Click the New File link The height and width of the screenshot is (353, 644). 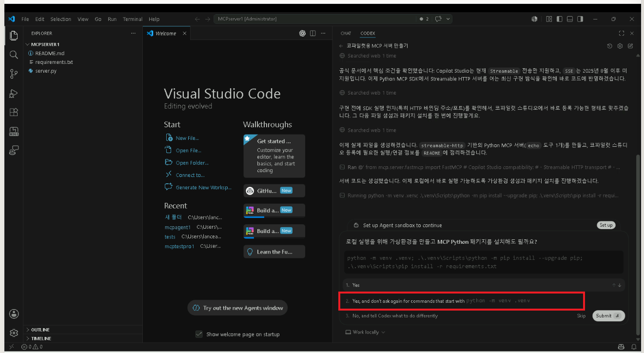(187, 138)
